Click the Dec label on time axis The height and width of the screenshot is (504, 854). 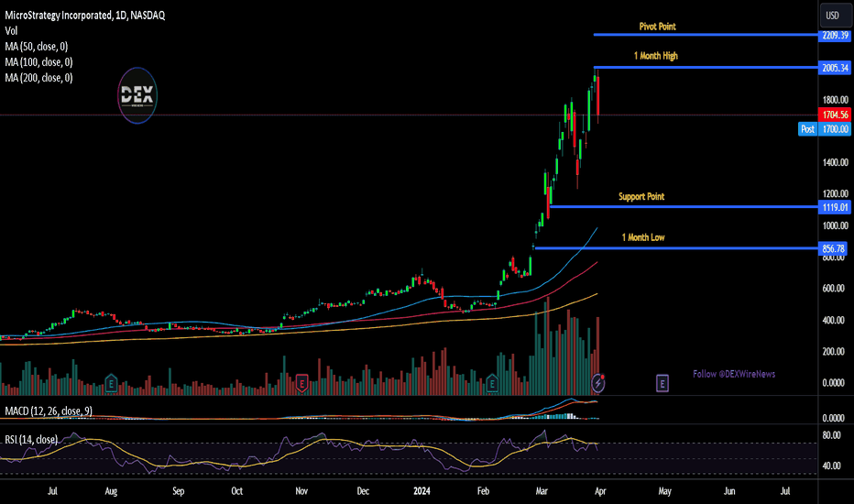363,491
